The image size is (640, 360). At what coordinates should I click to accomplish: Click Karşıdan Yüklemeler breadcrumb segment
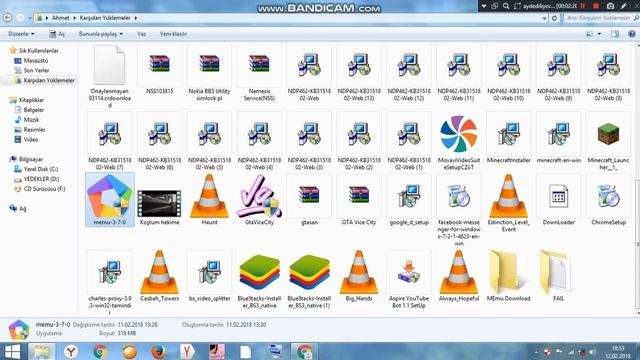tap(105, 18)
